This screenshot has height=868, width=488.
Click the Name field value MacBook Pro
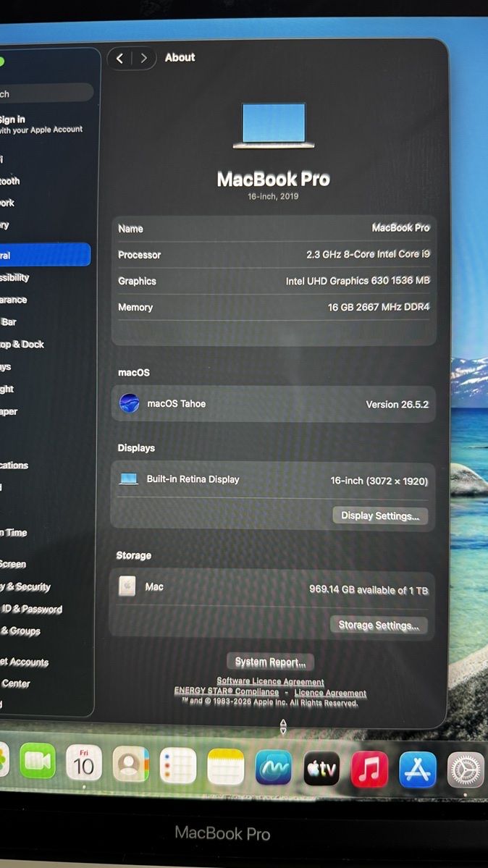click(x=400, y=227)
